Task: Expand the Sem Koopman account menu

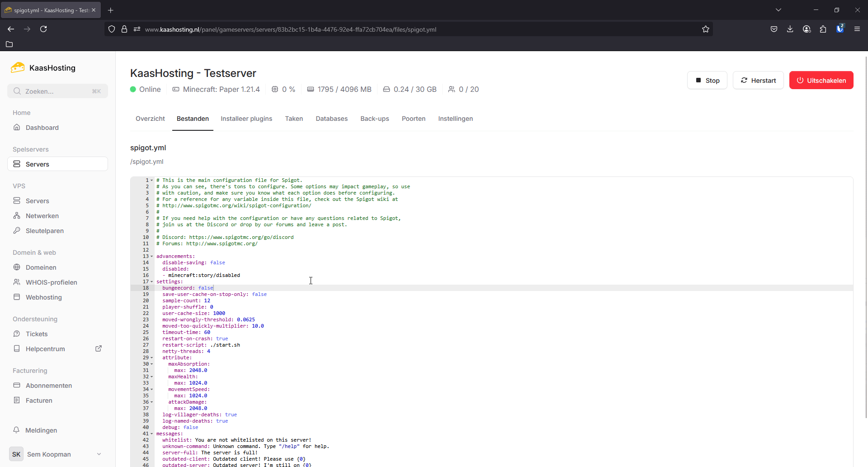Action: [x=99, y=454]
